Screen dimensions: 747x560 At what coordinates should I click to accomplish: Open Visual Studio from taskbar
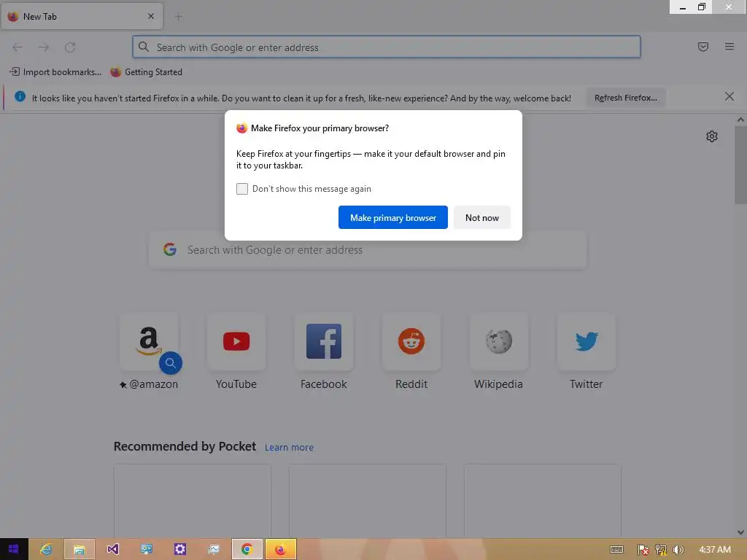click(x=113, y=549)
